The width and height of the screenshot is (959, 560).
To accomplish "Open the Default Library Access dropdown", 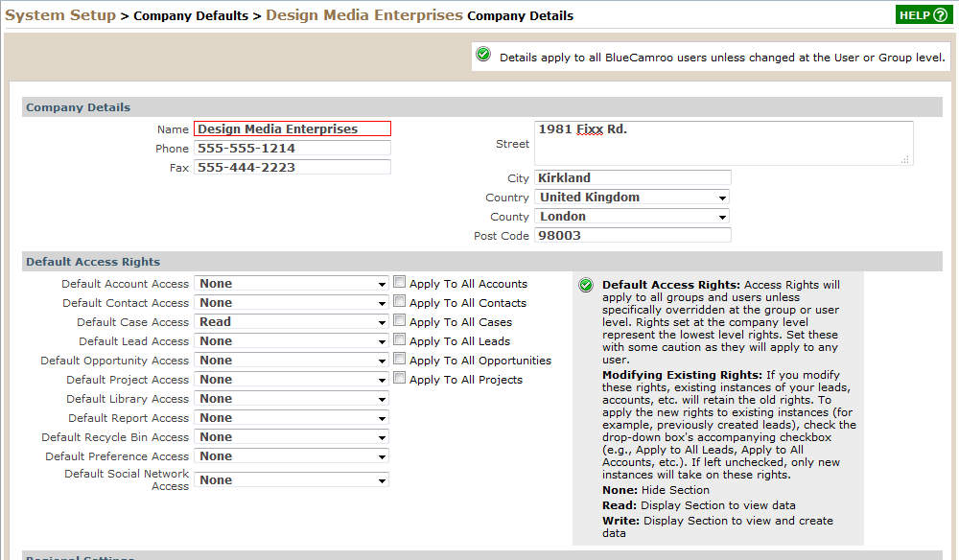I will coord(292,399).
